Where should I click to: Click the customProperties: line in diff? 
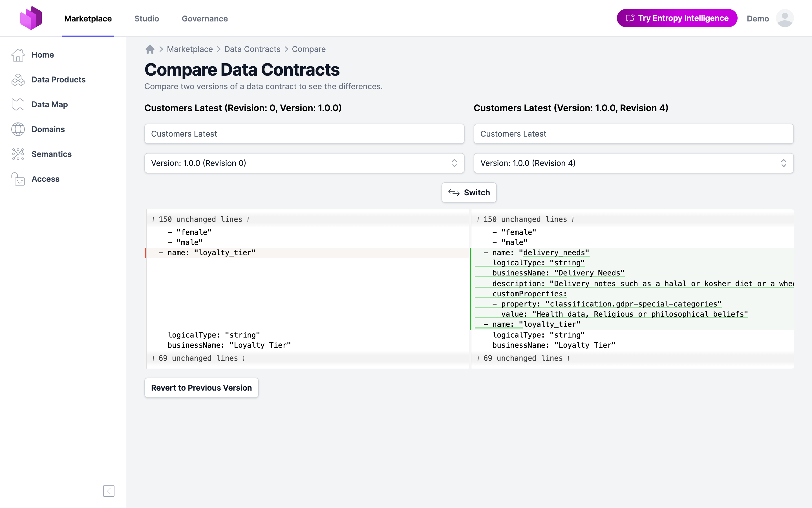coord(529,294)
